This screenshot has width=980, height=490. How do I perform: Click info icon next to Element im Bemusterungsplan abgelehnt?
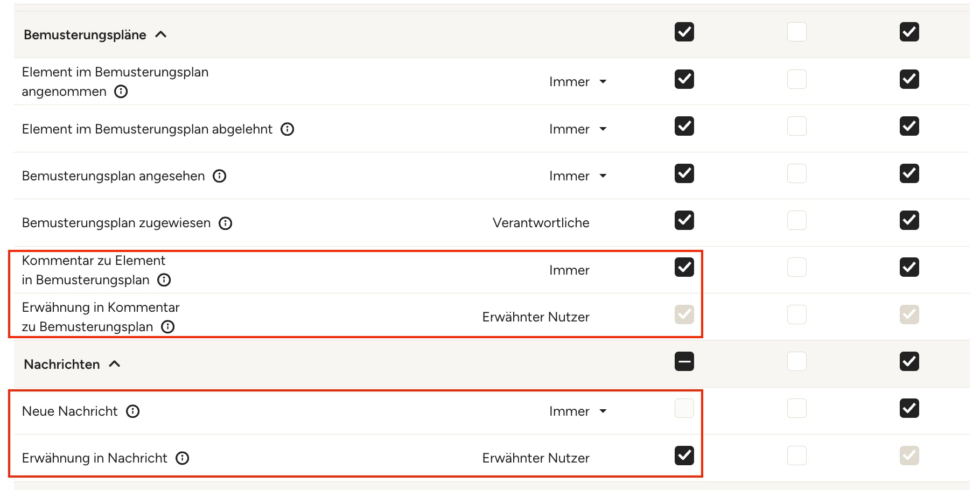coord(288,129)
